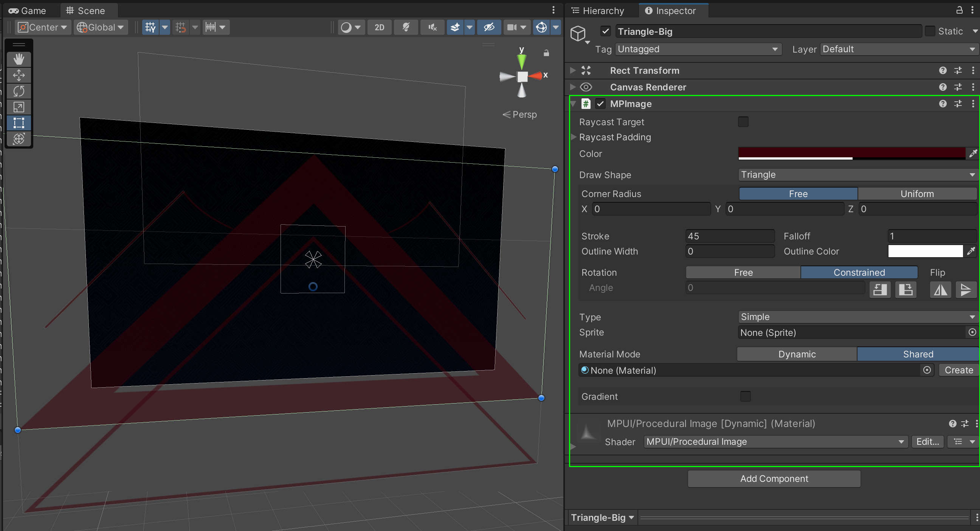Enable the Raycast Target checkbox
This screenshot has height=531, width=980.
point(743,121)
